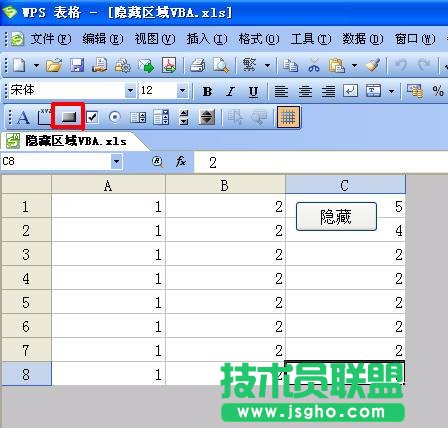Click the Export to PDF icon
The width and height of the screenshot is (448, 428).
(169, 65)
